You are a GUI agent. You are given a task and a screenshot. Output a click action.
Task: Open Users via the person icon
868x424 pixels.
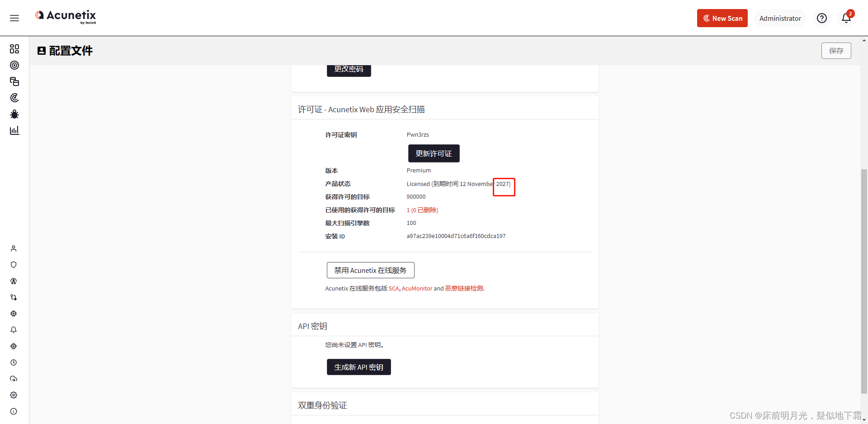(x=14, y=248)
